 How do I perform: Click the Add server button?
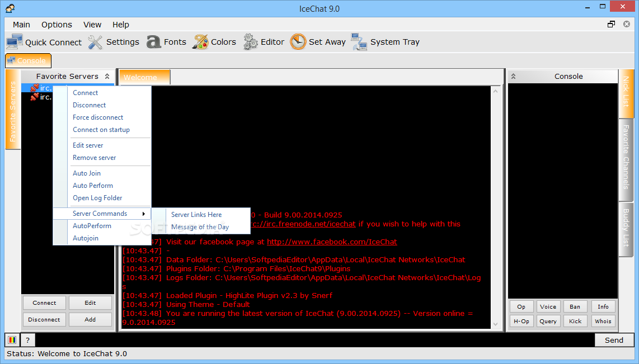click(x=90, y=320)
